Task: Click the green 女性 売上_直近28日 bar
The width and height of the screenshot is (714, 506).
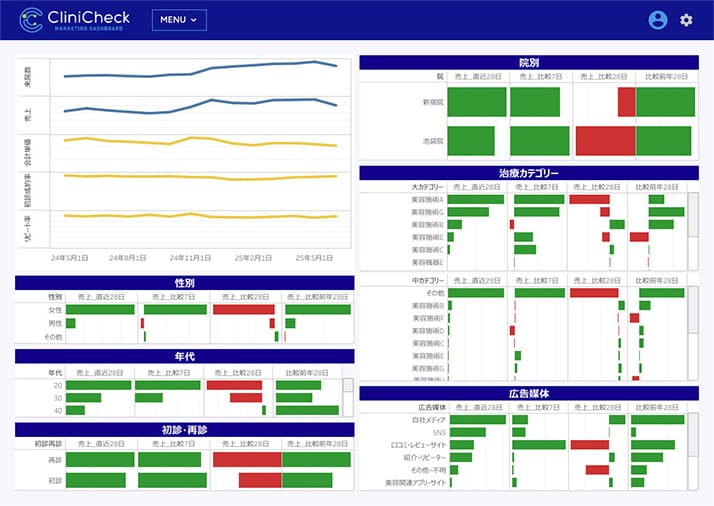Action: (99, 310)
